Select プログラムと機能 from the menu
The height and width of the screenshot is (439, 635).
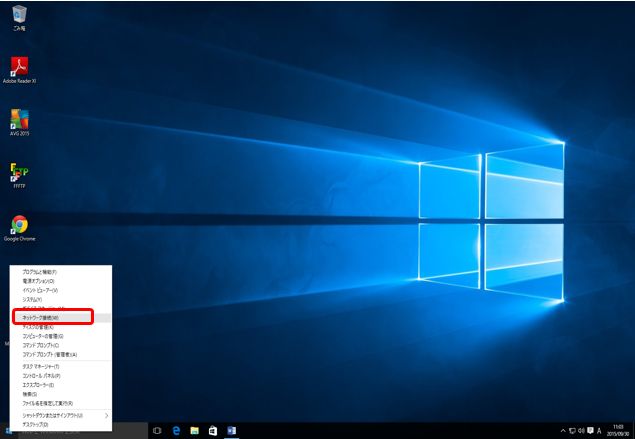(x=40, y=272)
